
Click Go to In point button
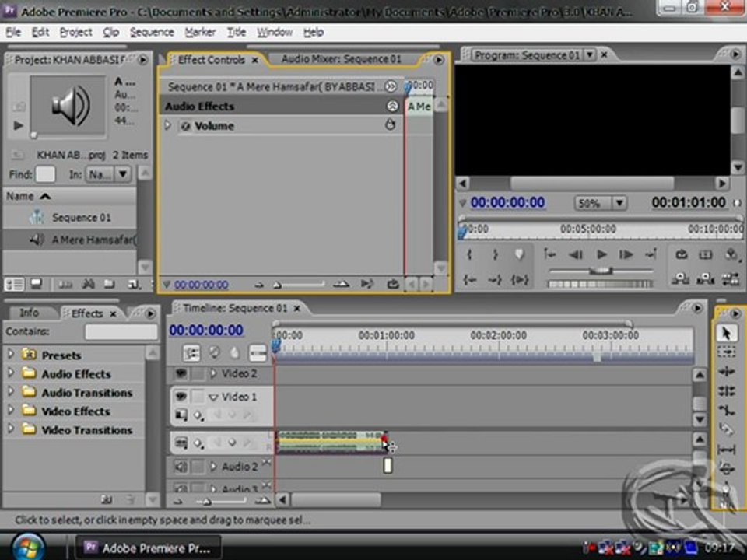click(x=469, y=279)
